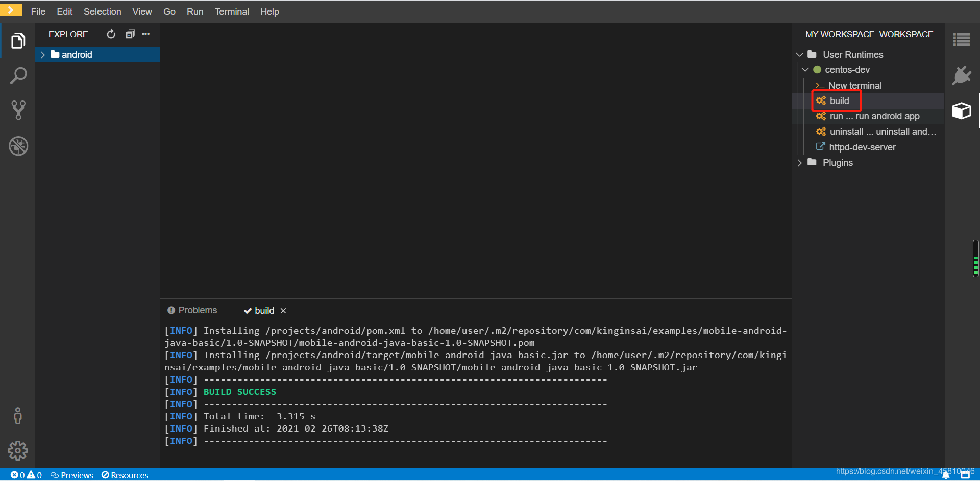Click the green resource usage meter

click(x=976, y=259)
